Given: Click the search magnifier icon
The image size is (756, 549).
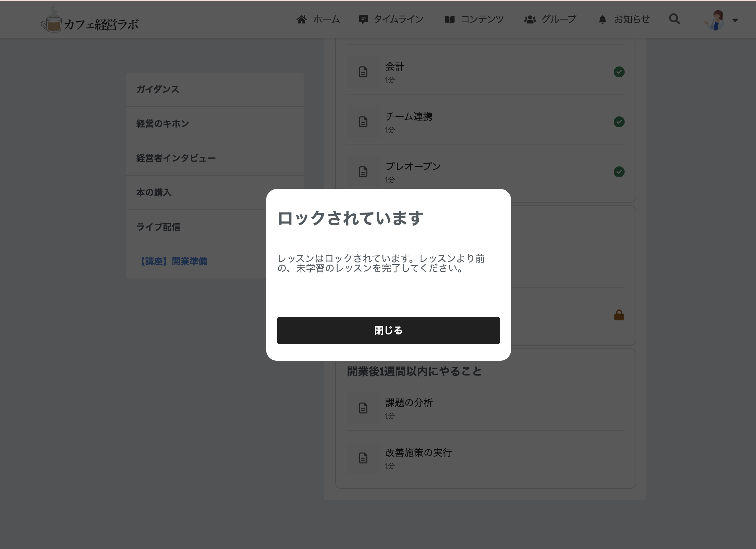Looking at the screenshot, I should click(x=674, y=19).
